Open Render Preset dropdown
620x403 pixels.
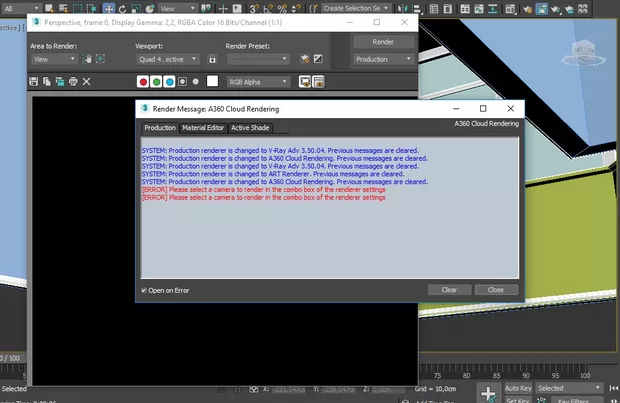(x=258, y=59)
